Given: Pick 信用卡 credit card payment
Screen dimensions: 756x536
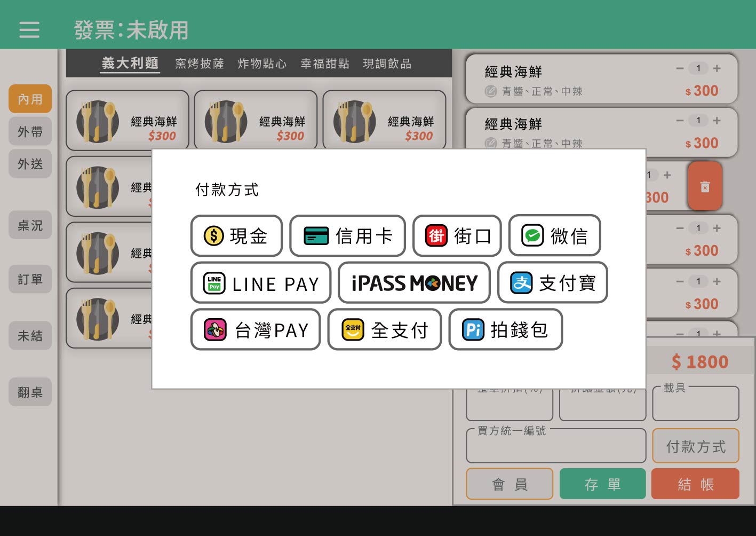Looking at the screenshot, I should [348, 235].
